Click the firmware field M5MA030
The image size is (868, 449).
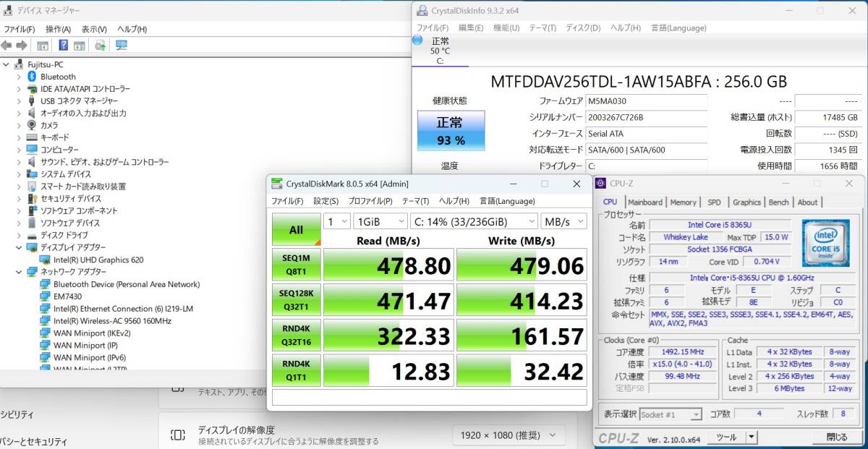tap(646, 101)
